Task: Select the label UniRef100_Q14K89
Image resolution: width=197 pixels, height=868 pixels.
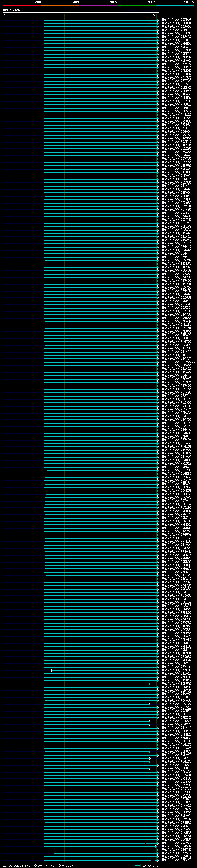Action: [x=177, y=474]
